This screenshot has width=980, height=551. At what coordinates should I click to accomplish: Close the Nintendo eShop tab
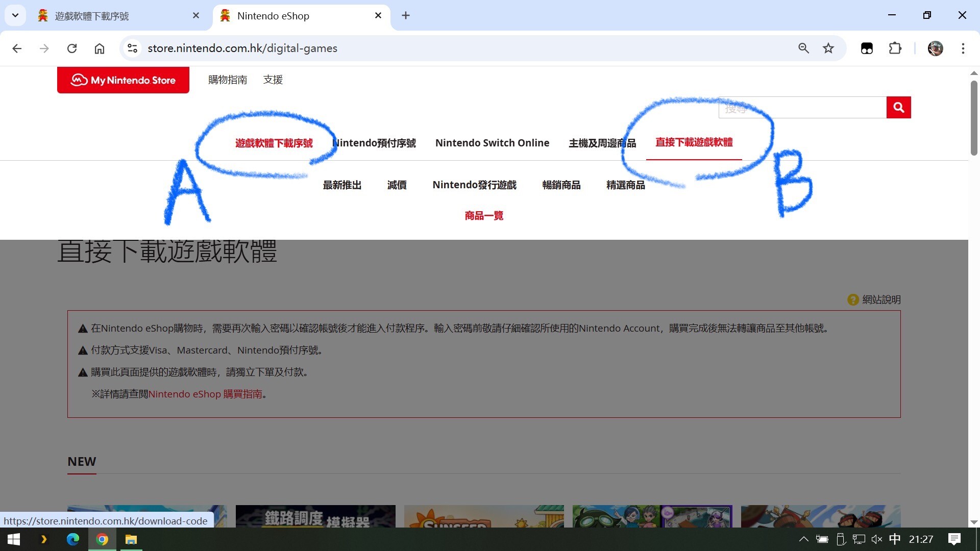[x=378, y=16]
